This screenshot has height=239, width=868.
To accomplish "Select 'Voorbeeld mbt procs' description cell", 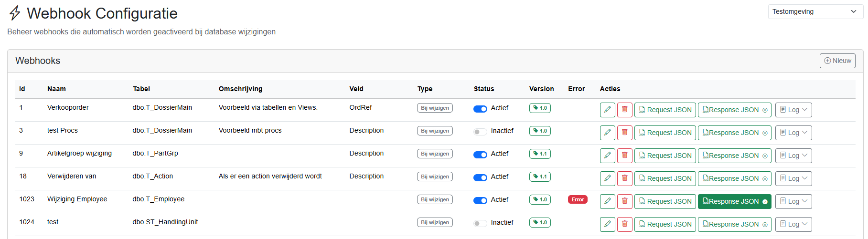I will [x=250, y=130].
